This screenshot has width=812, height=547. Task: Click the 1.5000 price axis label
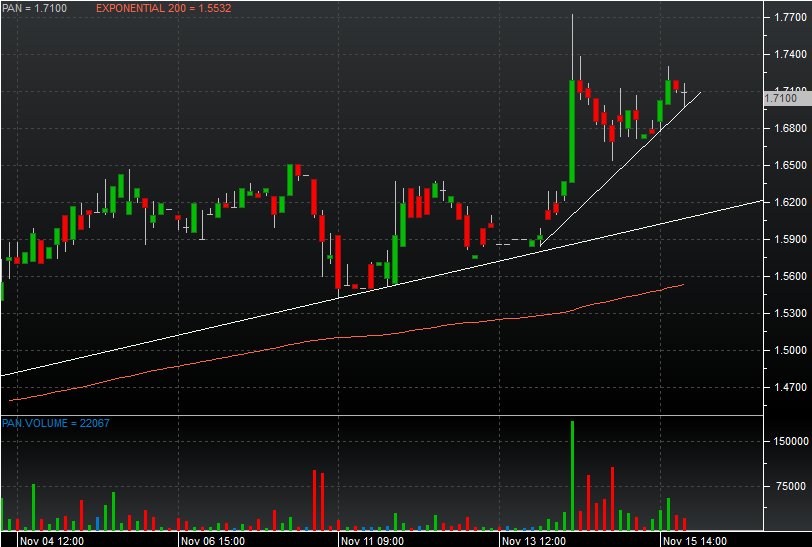(x=790, y=351)
